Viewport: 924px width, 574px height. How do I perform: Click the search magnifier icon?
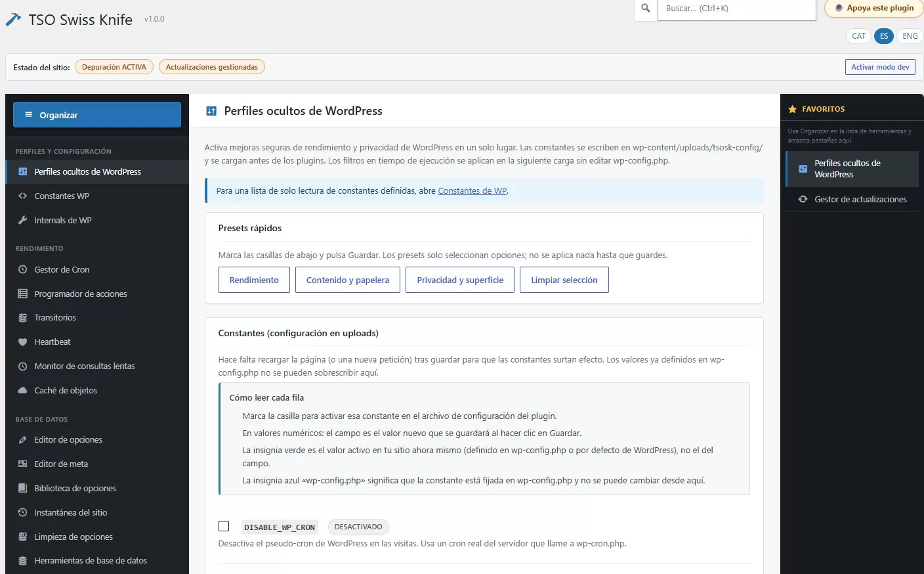point(646,9)
